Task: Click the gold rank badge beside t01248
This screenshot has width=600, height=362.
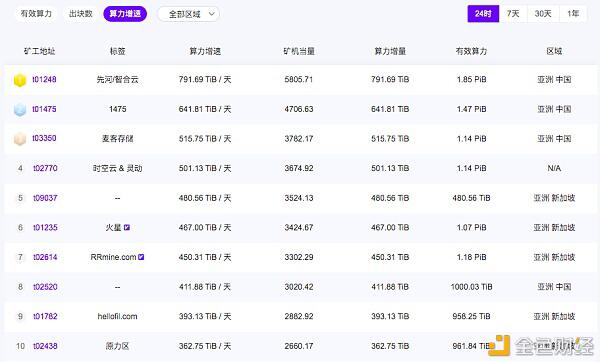Action: pos(20,80)
